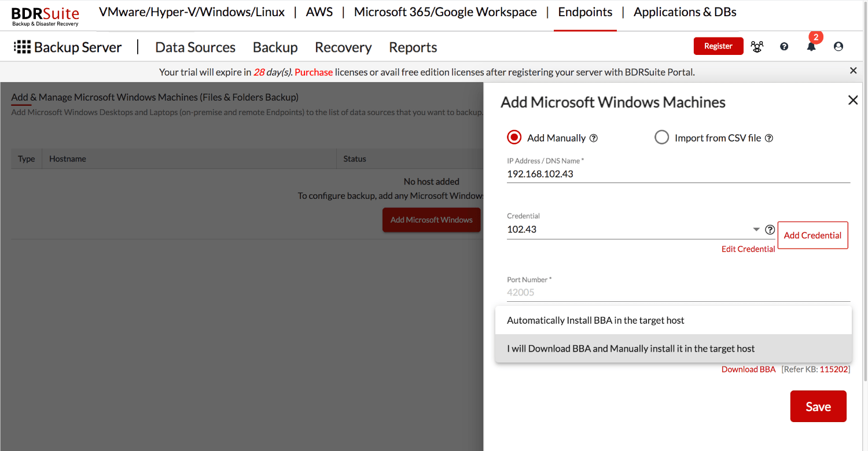
Task: Click the help question mark in header
Action: [784, 46]
